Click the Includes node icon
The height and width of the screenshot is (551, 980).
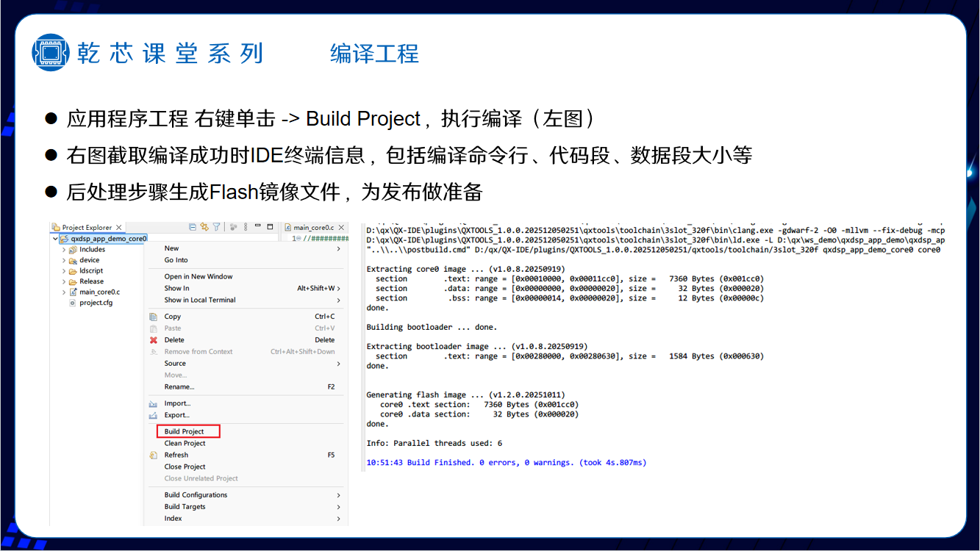pos(73,250)
